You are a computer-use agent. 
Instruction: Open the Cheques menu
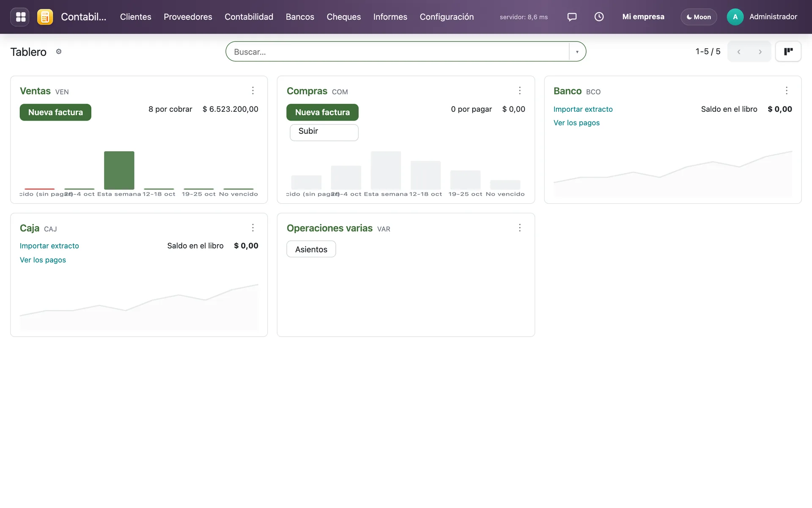(x=343, y=17)
